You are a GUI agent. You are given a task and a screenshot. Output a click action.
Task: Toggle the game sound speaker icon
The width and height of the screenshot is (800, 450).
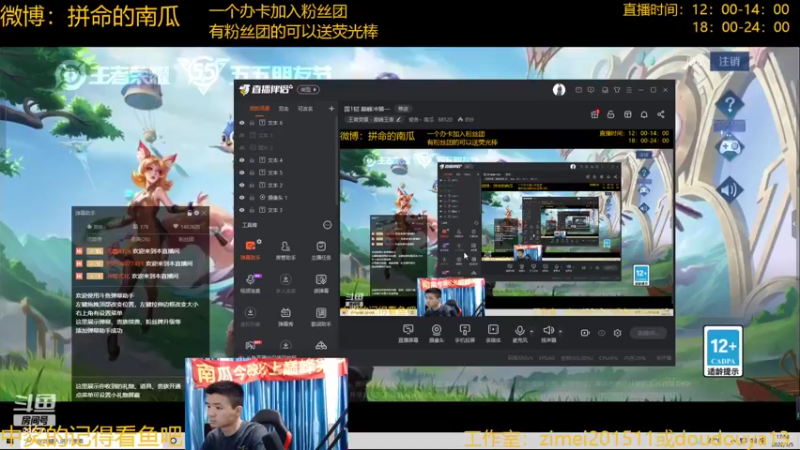730,190
